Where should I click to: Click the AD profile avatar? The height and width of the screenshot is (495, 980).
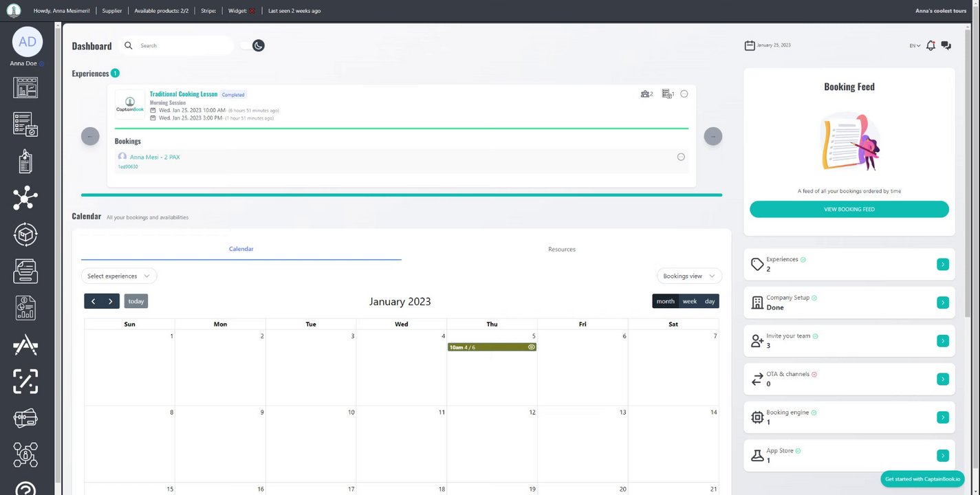click(28, 42)
